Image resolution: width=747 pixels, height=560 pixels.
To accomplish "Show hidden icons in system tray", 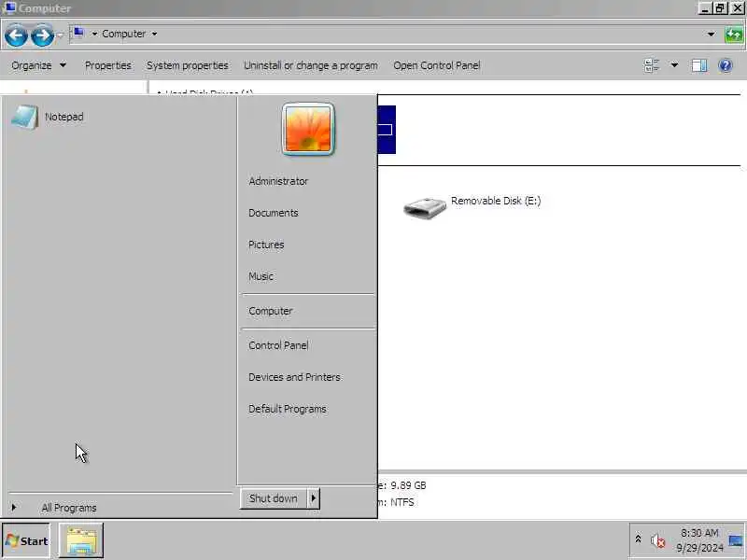I will point(638,539).
